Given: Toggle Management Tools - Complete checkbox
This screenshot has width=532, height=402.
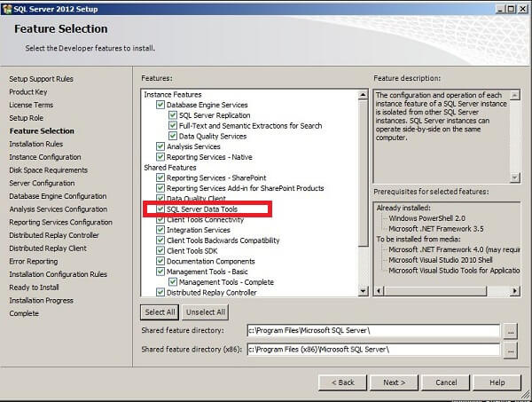Looking at the screenshot, I should pos(173,282).
